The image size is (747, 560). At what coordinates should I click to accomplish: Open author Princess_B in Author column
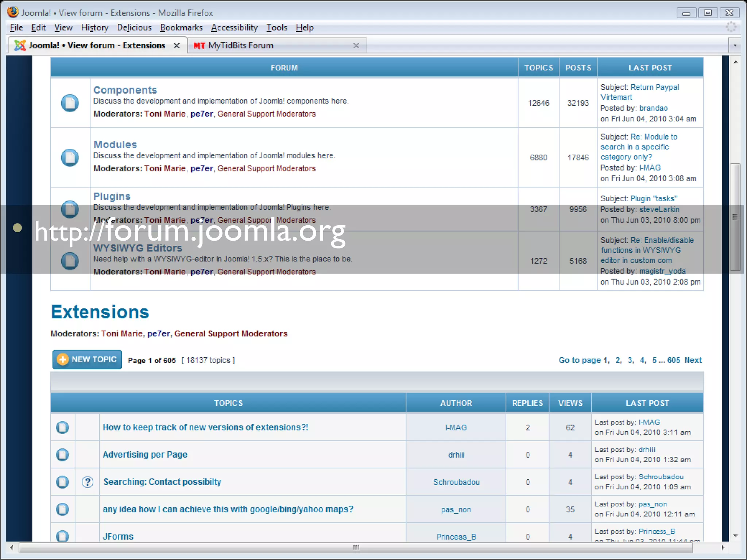click(456, 537)
